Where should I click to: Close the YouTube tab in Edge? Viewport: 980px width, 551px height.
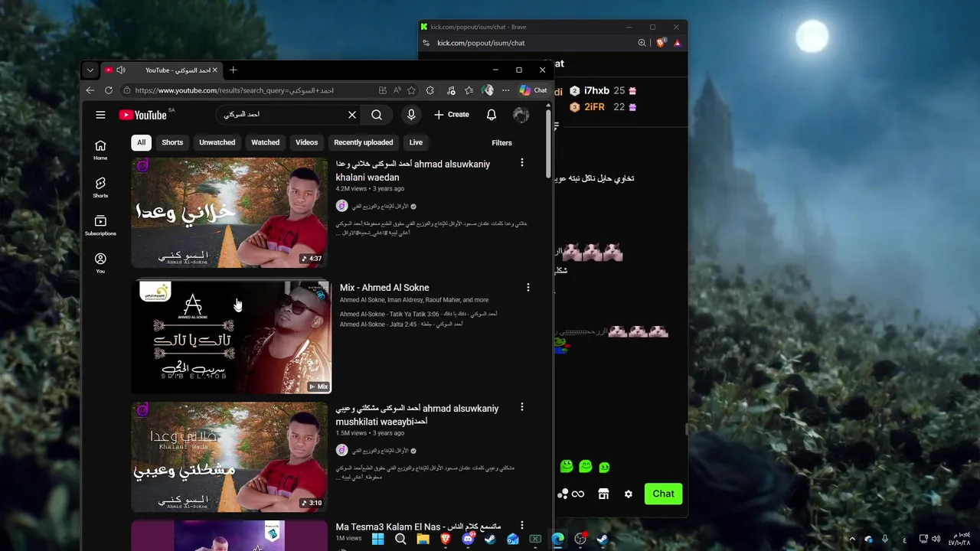coord(215,70)
